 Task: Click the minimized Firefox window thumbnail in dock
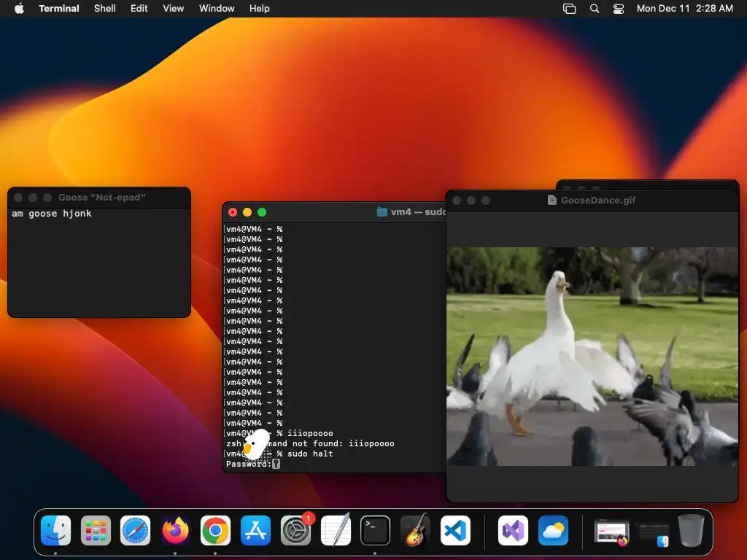pyautogui.click(x=612, y=532)
